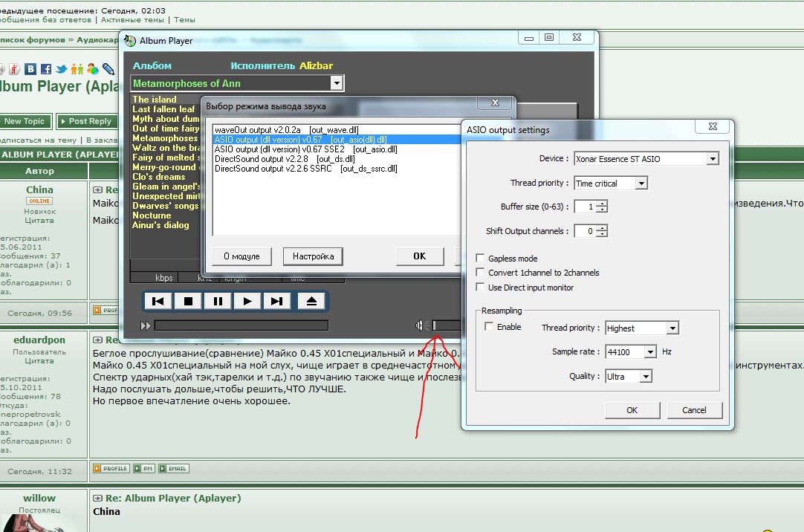Click the blue pencil icon on forum
Screen dimensions: 804x532
click(108, 69)
